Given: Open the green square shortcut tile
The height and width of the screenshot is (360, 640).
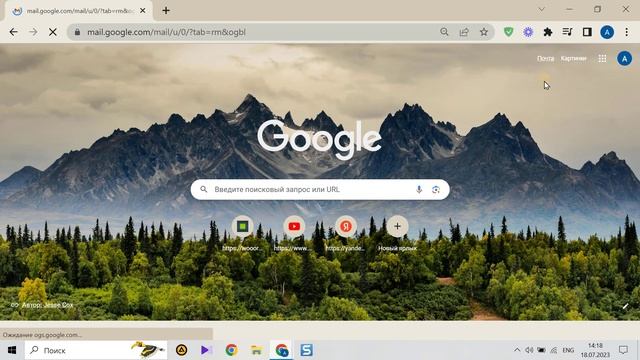Looking at the screenshot, I should [x=243, y=226].
